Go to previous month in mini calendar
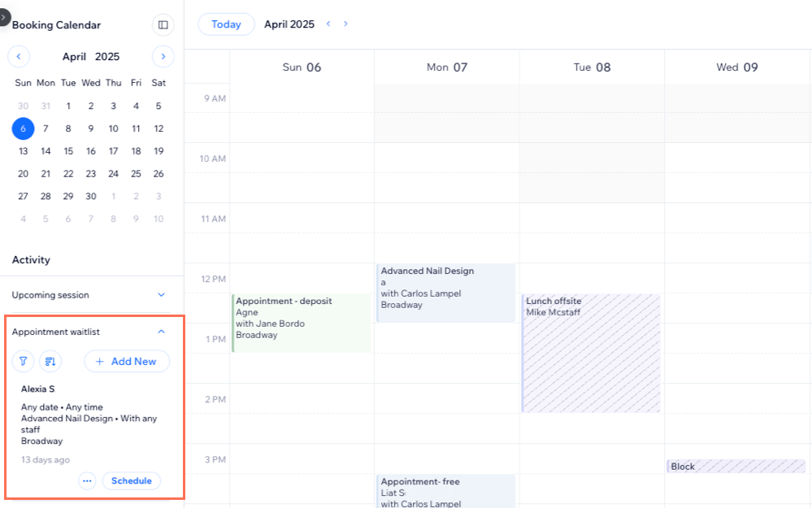 tap(18, 56)
